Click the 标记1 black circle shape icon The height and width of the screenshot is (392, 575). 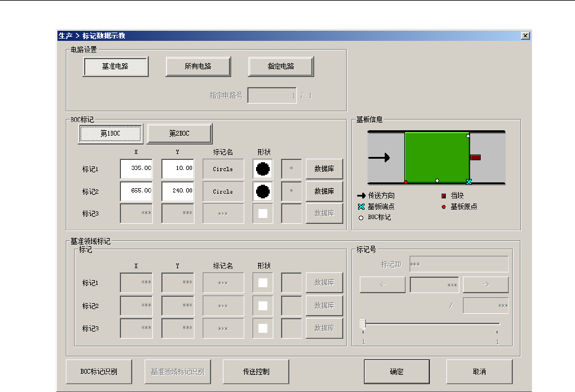pyautogui.click(x=263, y=169)
